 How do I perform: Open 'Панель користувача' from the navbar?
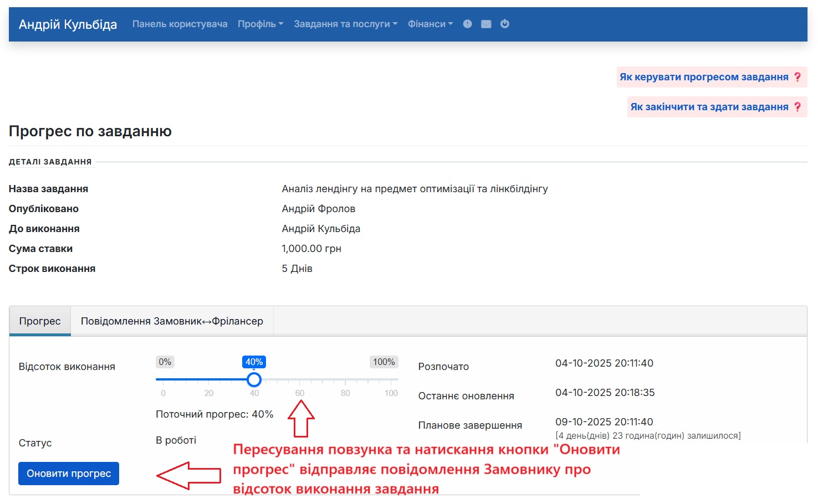click(180, 24)
